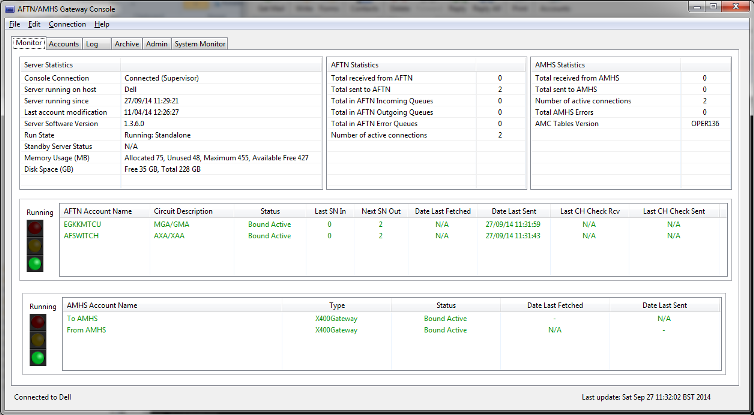Switch to the Log tab
The height and width of the screenshot is (415, 754).
tap(92, 44)
